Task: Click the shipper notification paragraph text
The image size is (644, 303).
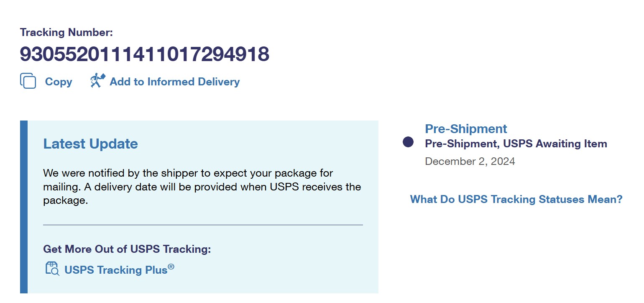Action: click(x=202, y=187)
